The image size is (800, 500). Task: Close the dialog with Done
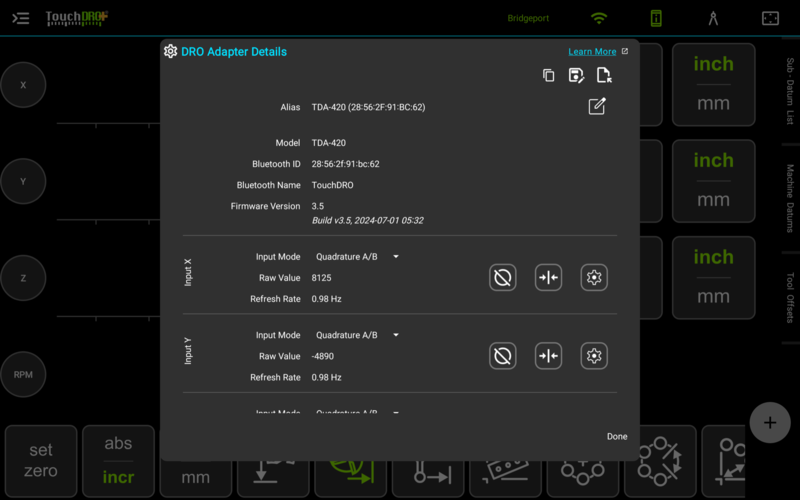pyautogui.click(x=617, y=436)
